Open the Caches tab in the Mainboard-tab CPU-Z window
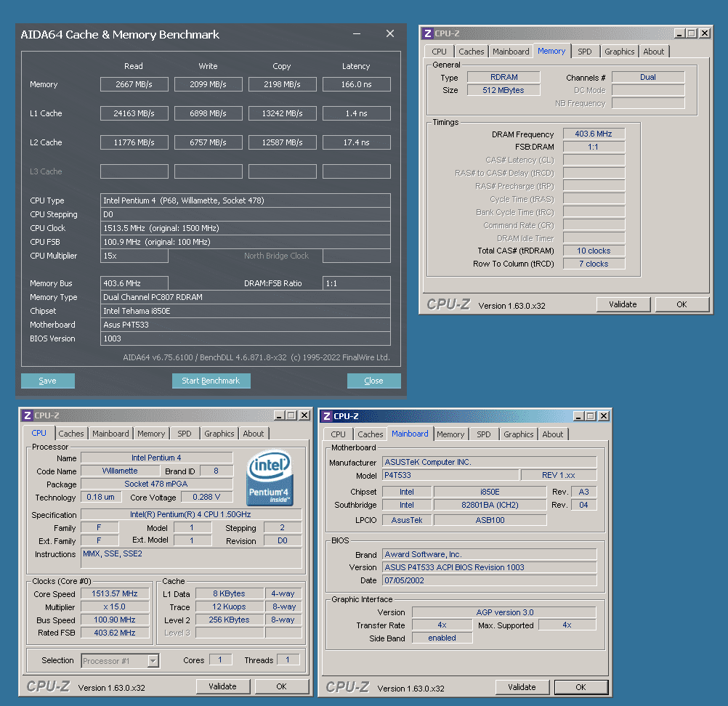 click(371, 434)
